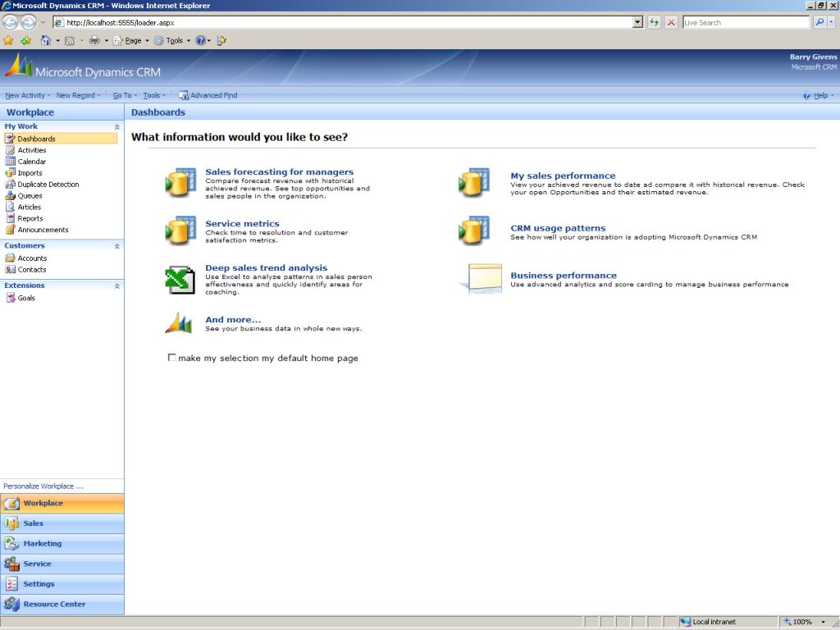Click the My sales performance database icon
The image size is (840, 630).
click(474, 183)
